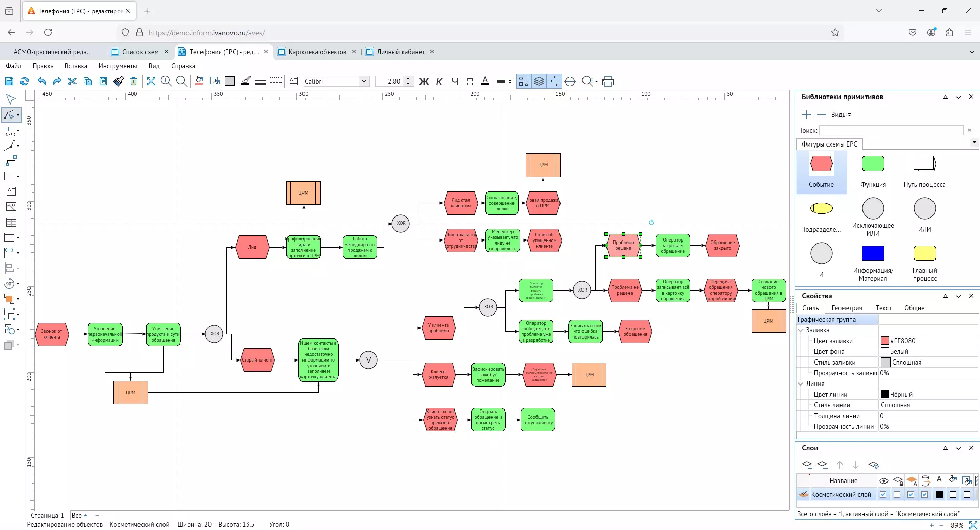Image resolution: width=980 pixels, height=530 pixels.
Task: Select the connector tool on the left toolbar
Action: (x=11, y=161)
